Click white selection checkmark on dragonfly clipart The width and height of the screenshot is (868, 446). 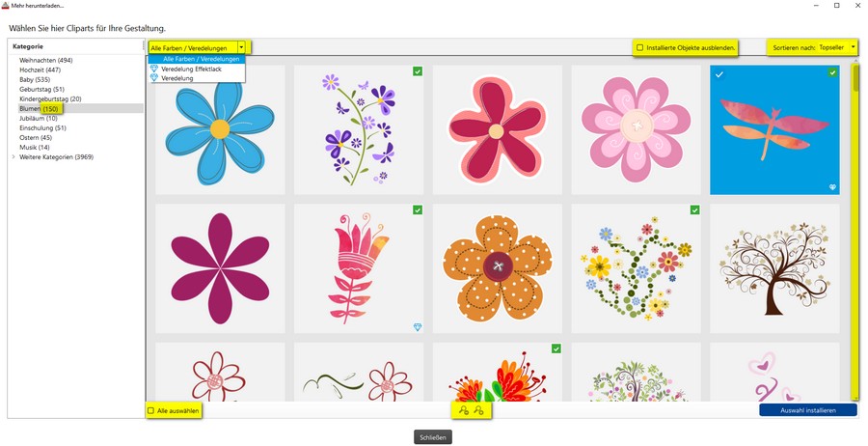point(718,73)
